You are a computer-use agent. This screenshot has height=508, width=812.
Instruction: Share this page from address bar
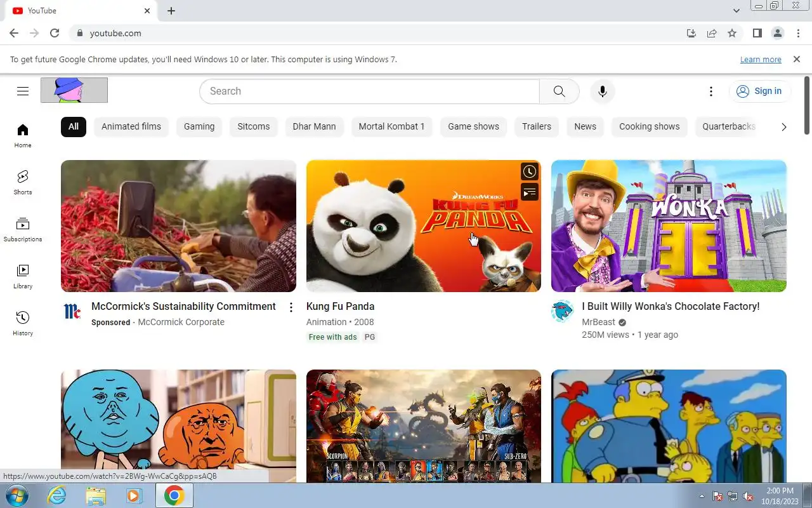(712, 33)
